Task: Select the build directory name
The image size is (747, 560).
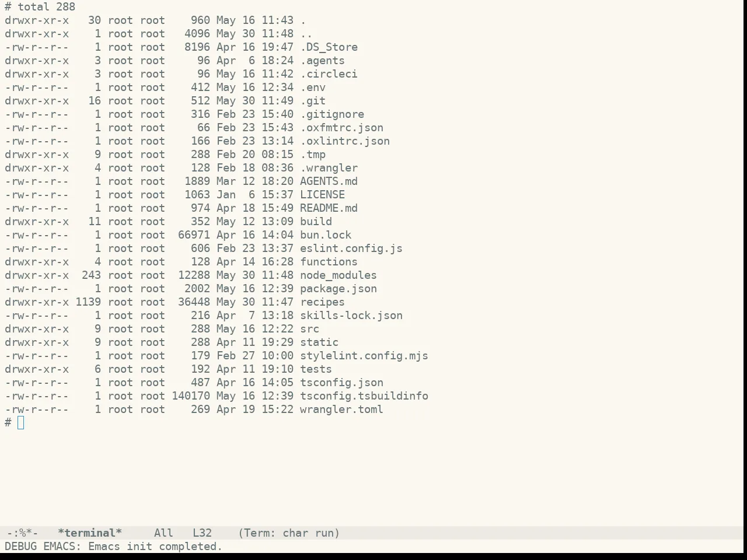Action: click(x=316, y=222)
